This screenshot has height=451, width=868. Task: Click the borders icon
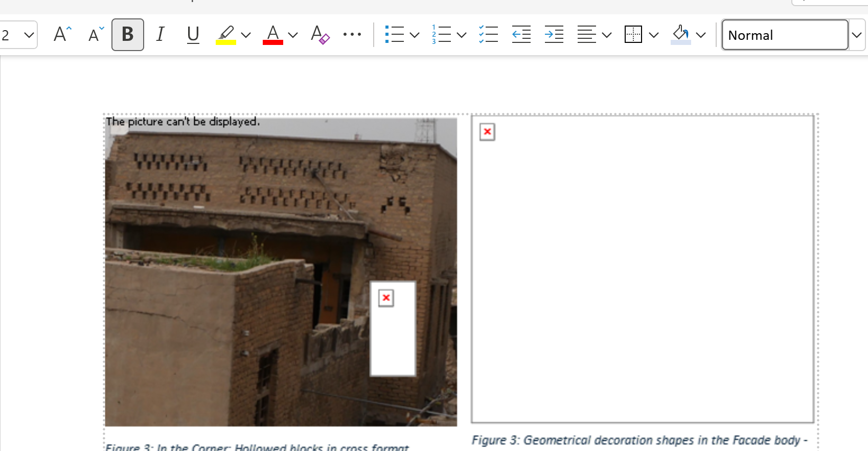pos(633,35)
